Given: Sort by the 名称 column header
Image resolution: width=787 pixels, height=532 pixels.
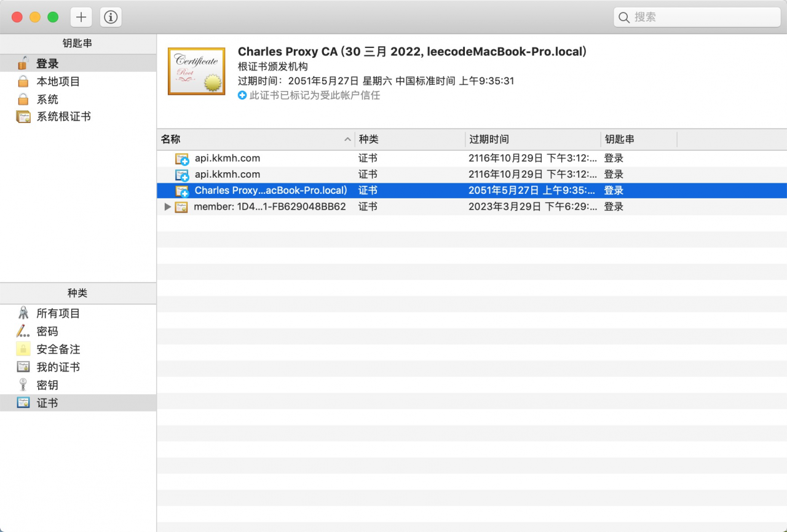Looking at the screenshot, I should (x=256, y=140).
